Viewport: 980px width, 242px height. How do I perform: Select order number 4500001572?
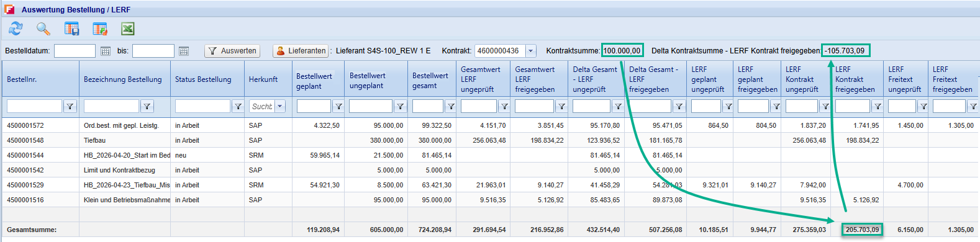click(25, 125)
